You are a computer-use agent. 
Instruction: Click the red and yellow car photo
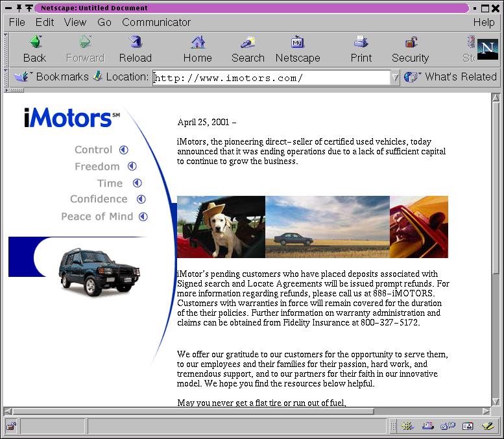click(419, 227)
